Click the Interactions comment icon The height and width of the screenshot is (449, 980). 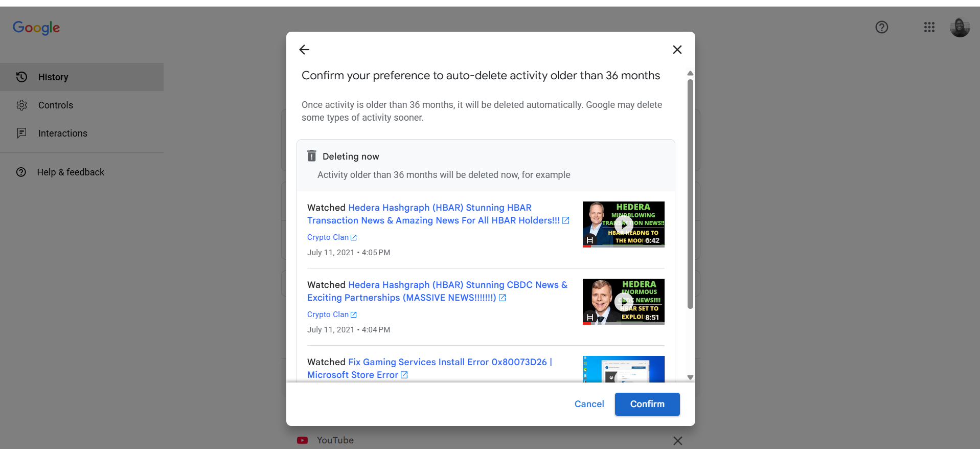[21, 133]
